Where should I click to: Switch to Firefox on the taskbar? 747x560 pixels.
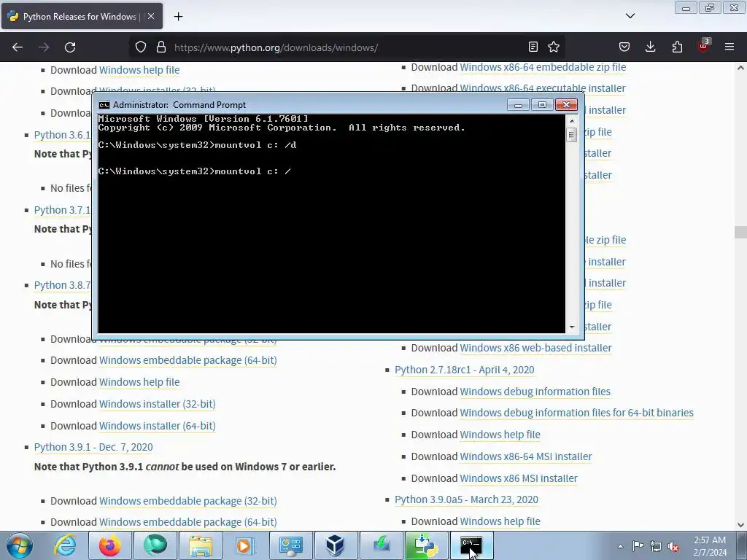[110, 545]
